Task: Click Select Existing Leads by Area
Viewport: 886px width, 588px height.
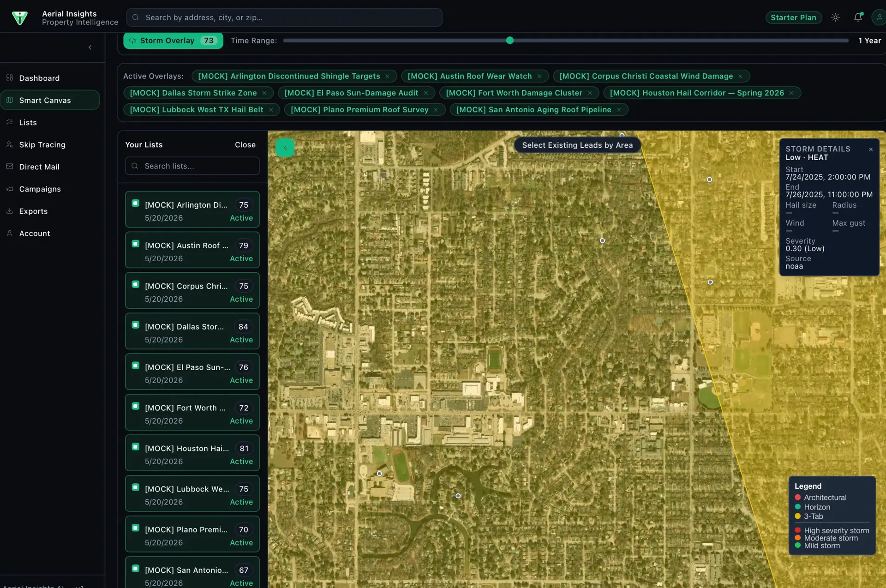Action: pyautogui.click(x=577, y=145)
